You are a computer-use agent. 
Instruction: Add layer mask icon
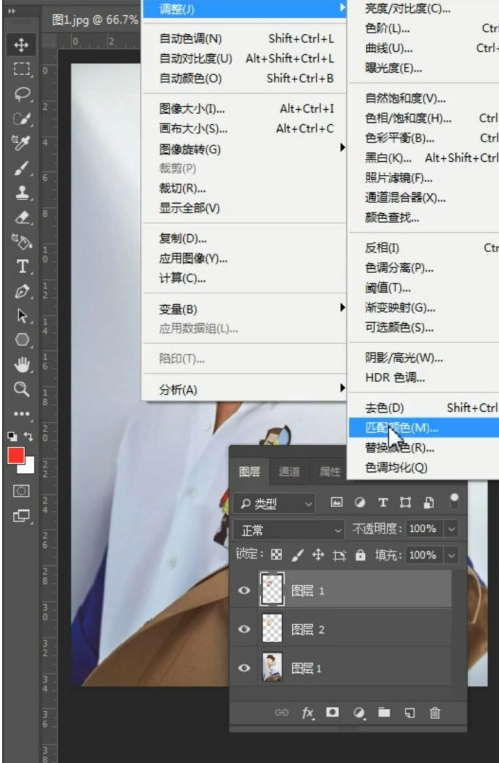pos(333,712)
